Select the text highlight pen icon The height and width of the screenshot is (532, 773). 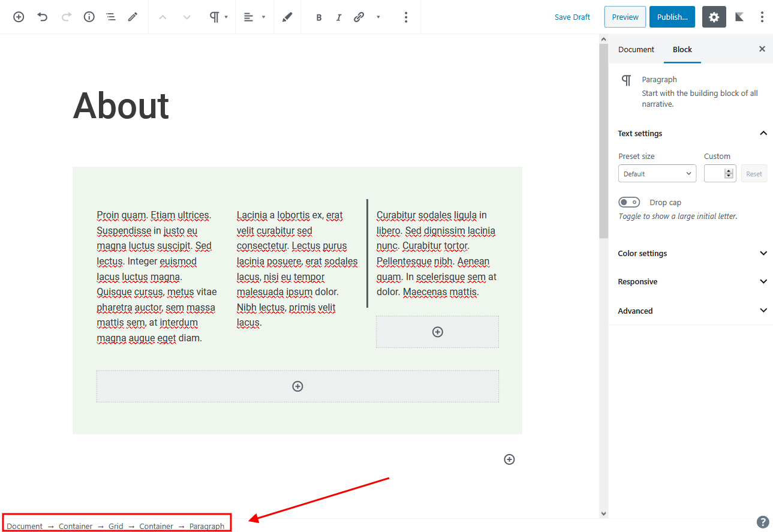287,17
